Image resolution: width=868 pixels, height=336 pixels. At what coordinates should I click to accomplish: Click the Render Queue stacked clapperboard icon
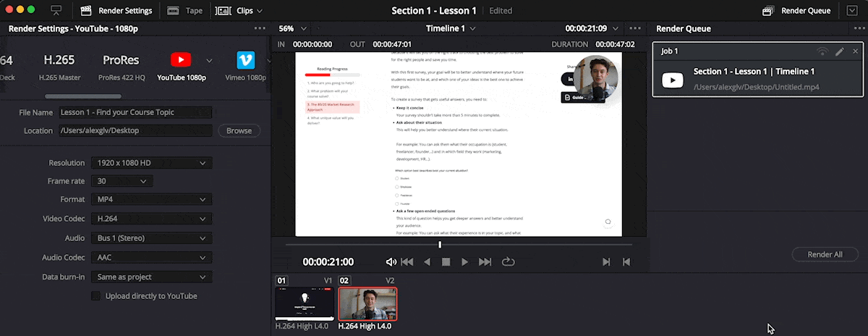point(769,11)
